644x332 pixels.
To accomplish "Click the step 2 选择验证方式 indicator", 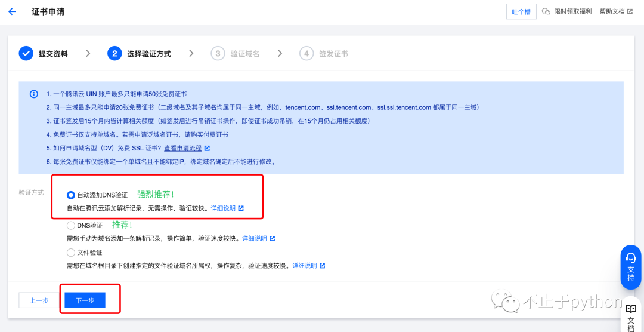I will (x=114, y=53).
